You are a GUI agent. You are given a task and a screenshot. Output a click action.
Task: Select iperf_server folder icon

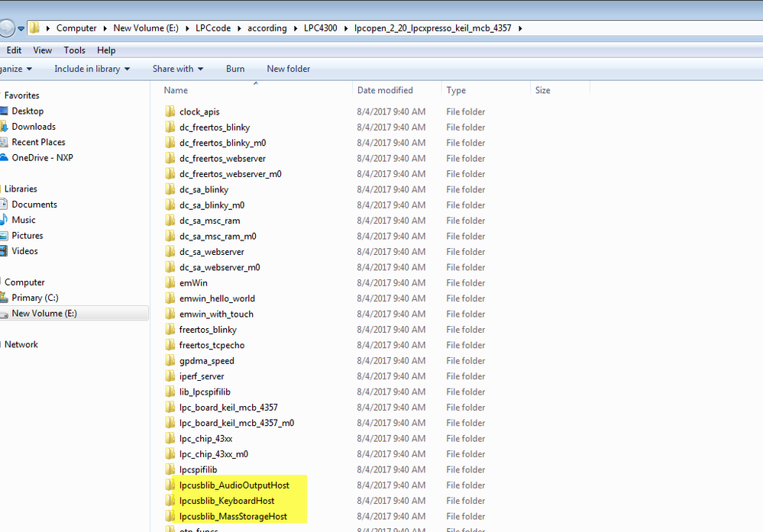pos(170,376)
